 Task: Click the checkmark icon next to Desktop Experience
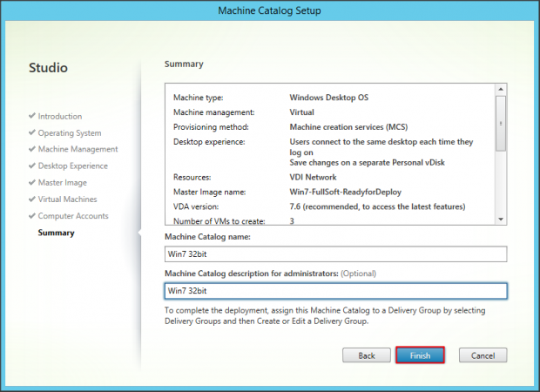point(32,166)
